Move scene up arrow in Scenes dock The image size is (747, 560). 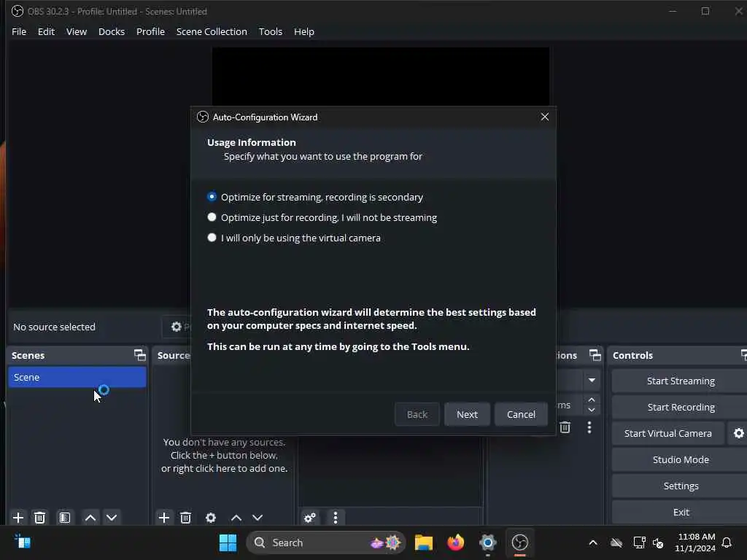(x=90, y=518)
